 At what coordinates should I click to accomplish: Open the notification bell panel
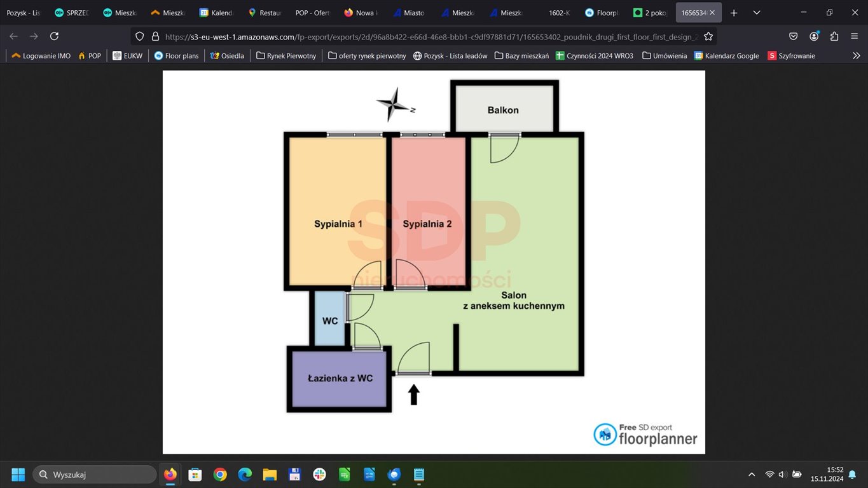coord(853,475)
